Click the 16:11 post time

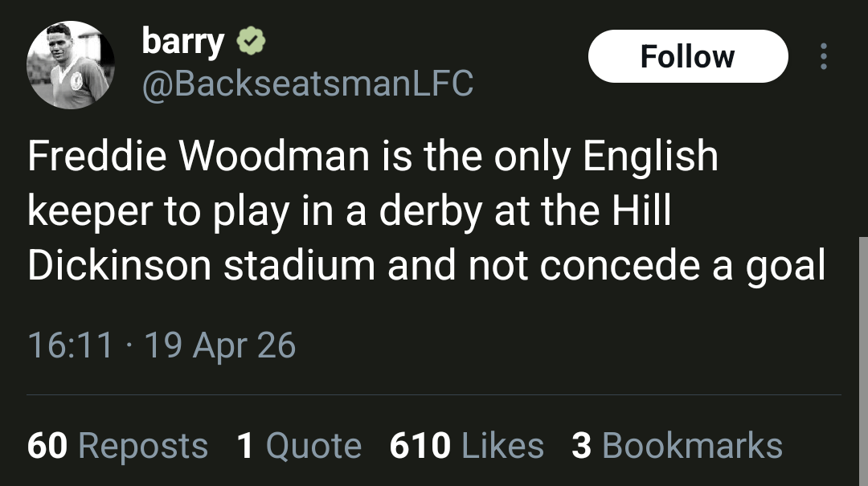pyautogui.click(x=70, y=345)
